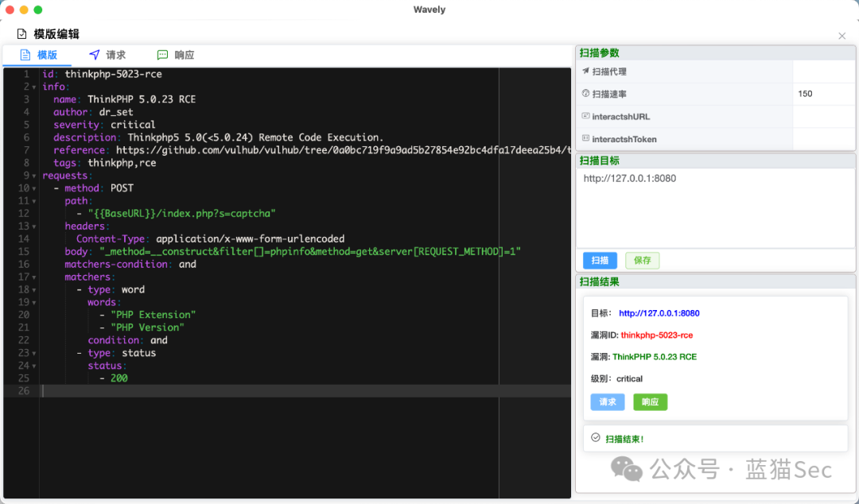The width and height of the screenshot is (859, 504).
Task: Collapse the words fold arrow on line 19
Action: pos(34,302)
